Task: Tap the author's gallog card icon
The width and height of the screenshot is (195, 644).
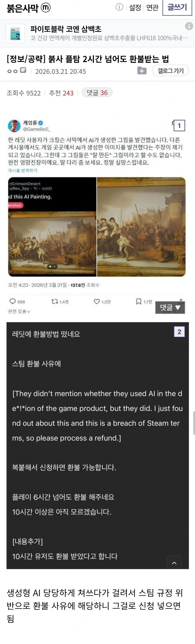Action: pos(23,70)
